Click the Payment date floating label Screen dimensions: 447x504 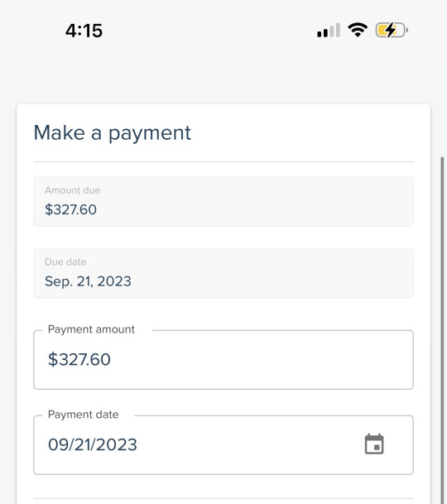coord(84,415)
